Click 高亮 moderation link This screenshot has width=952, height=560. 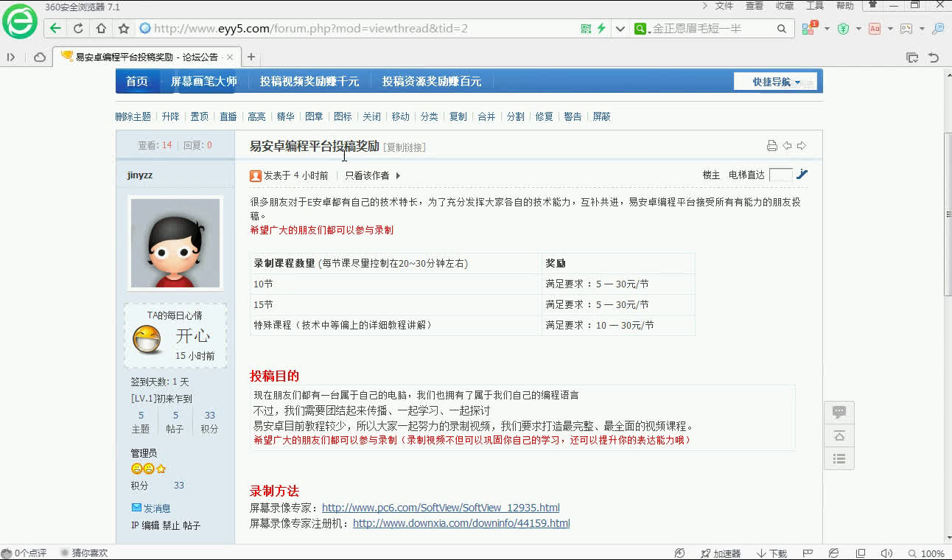256,116
